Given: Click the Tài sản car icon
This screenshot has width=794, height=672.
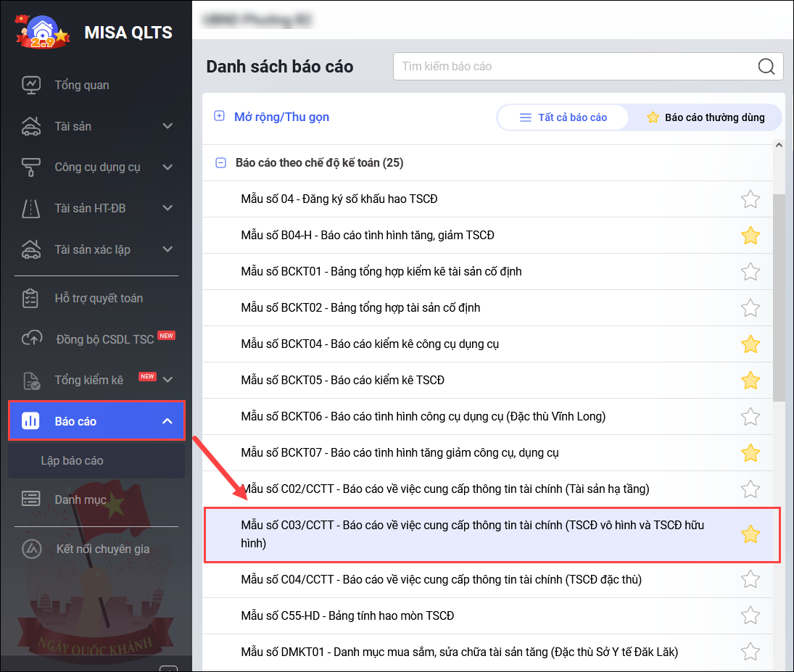Looking at the screenshot, I should [x=31, y=126].
